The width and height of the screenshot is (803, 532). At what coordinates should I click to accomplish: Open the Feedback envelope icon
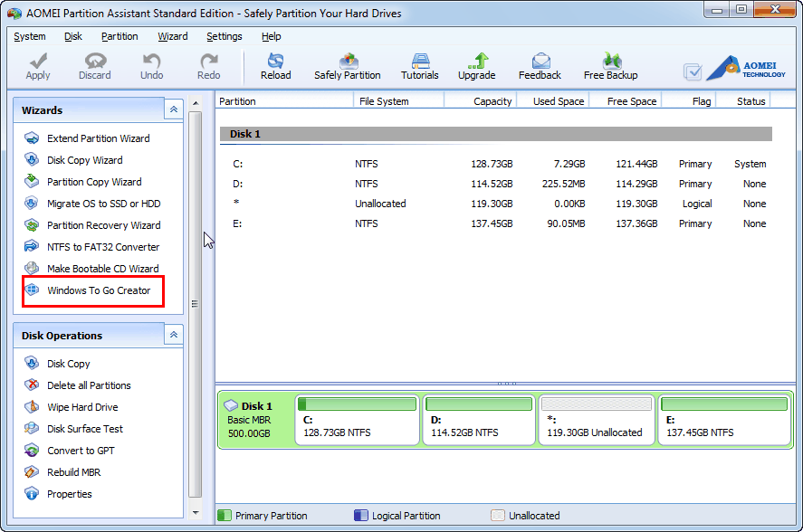coord(540,61)
